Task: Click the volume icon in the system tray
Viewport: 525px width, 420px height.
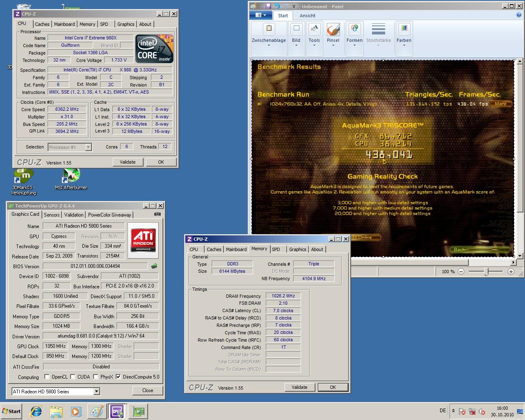Action: [482, 411]
